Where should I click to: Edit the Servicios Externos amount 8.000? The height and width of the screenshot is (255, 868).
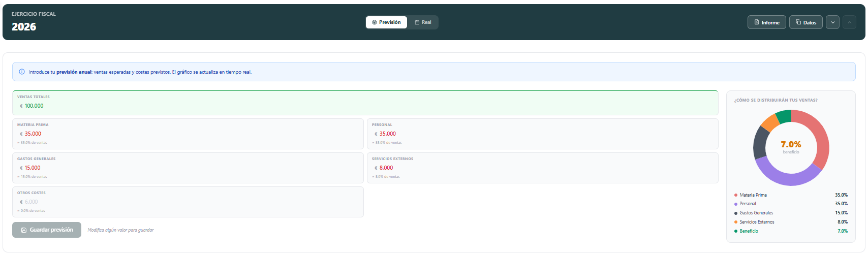tap(543, 168)
